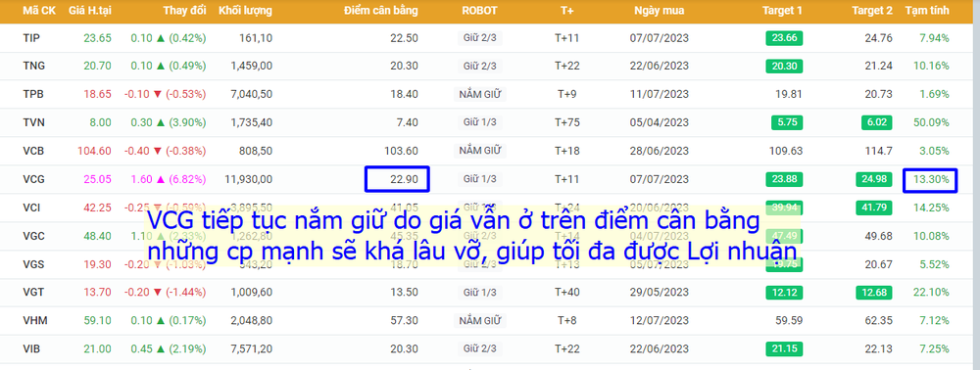The width and height of the screenshot is (980, 370).
Task: Click VCB Target 1 value 109.63
Action: click(786, 151)
